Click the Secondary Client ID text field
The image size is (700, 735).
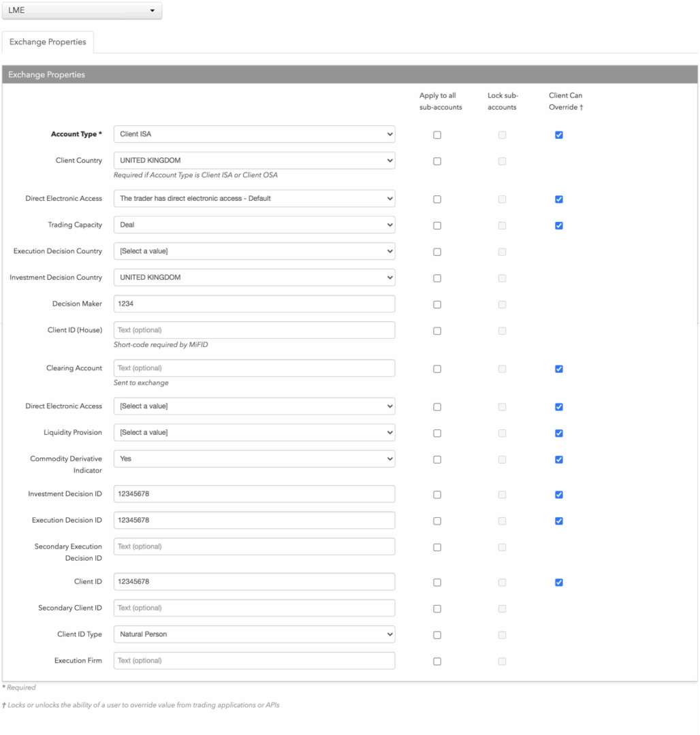(x=254, y=608)
